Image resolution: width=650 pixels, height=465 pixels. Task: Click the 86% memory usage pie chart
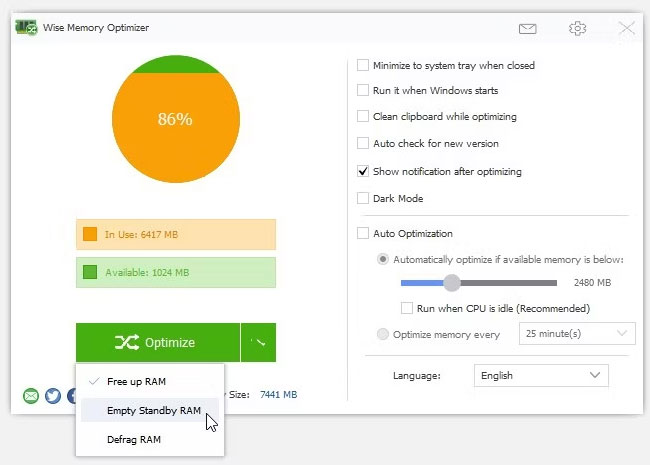pyautogui.click(x=176, y=119)
